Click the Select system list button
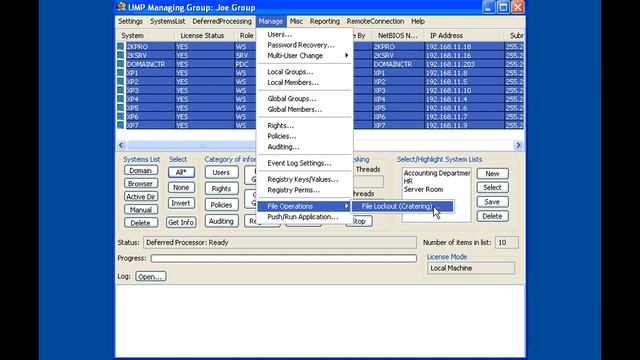 tap(492, 188)
